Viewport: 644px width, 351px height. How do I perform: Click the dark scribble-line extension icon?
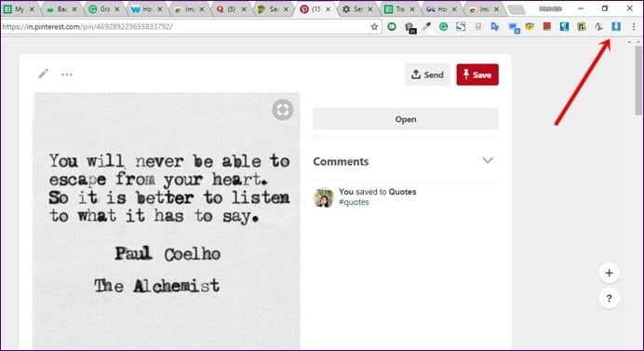pos(598,27)
